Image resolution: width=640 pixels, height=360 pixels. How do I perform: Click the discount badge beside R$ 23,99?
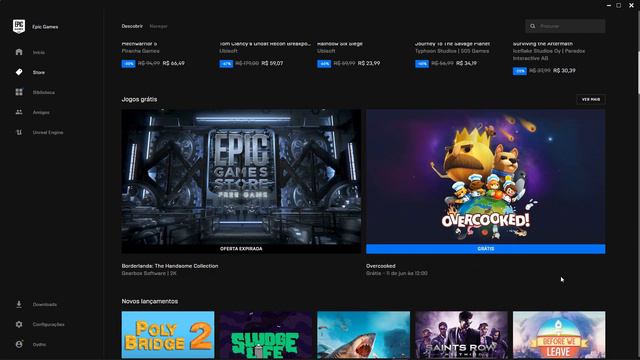[324, 64]
